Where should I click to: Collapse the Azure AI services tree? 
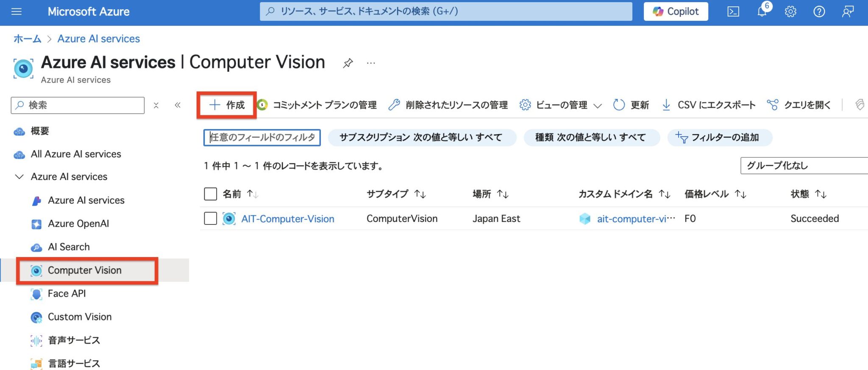[19, 177]
